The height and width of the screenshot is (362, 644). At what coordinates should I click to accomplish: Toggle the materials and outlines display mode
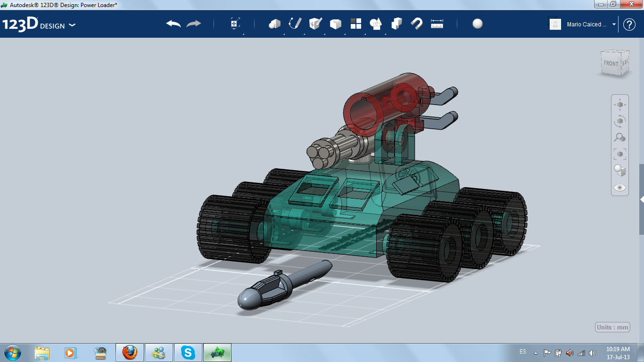click(x=620, y=171)
